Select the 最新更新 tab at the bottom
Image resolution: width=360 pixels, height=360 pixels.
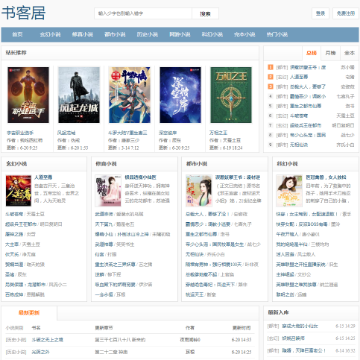(x=29, y=313)
